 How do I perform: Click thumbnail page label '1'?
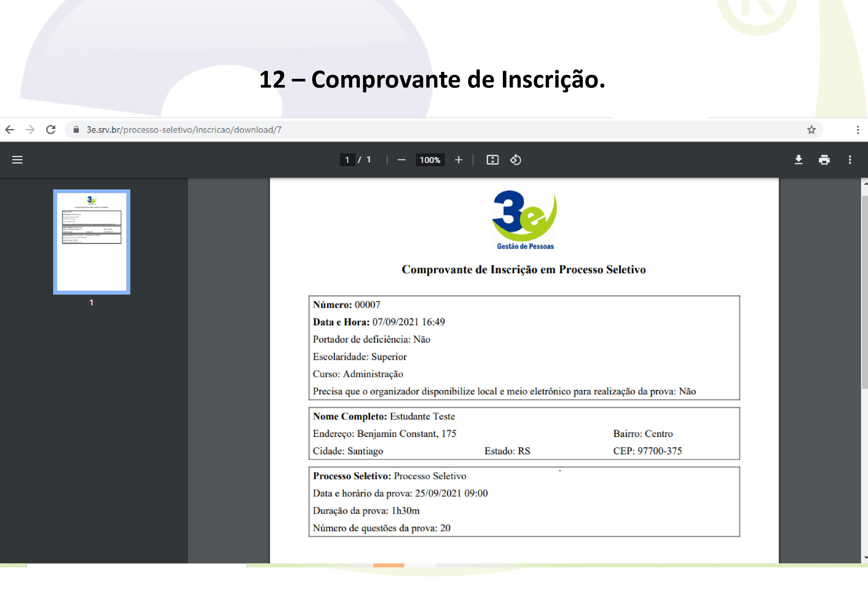(91, 302)
